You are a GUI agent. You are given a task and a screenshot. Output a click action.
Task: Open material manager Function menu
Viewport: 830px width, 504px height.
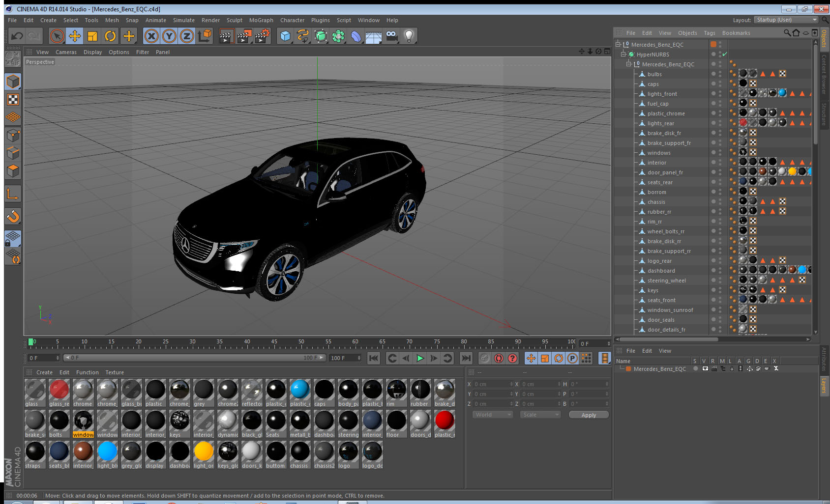87,372
